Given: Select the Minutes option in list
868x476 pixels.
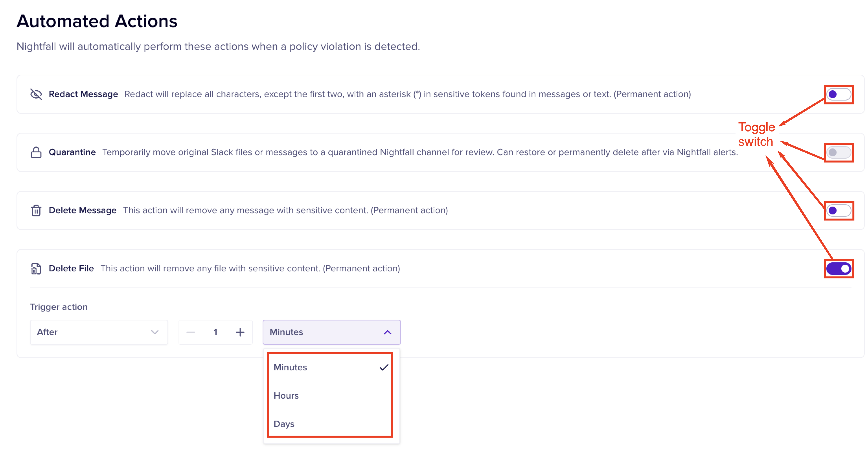Looking at the screenshot, I should click(x=290, y=367).
